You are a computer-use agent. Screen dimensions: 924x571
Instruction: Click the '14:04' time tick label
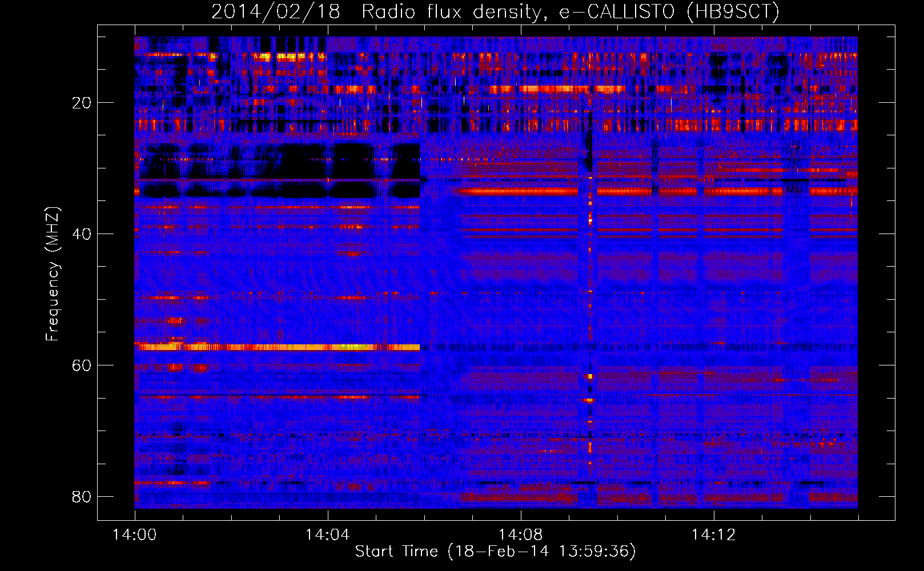[x=327, y=535]
